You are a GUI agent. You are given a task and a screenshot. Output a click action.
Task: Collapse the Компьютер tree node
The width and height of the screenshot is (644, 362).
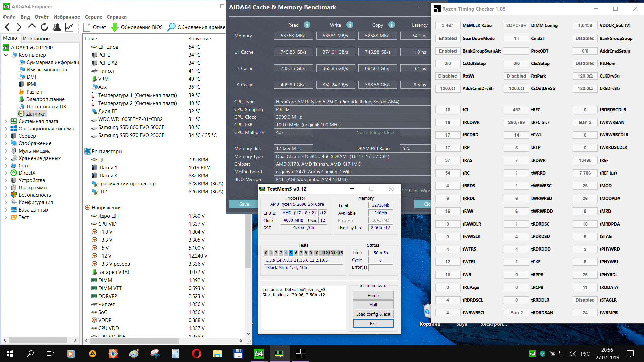click(x=6, y=55)
